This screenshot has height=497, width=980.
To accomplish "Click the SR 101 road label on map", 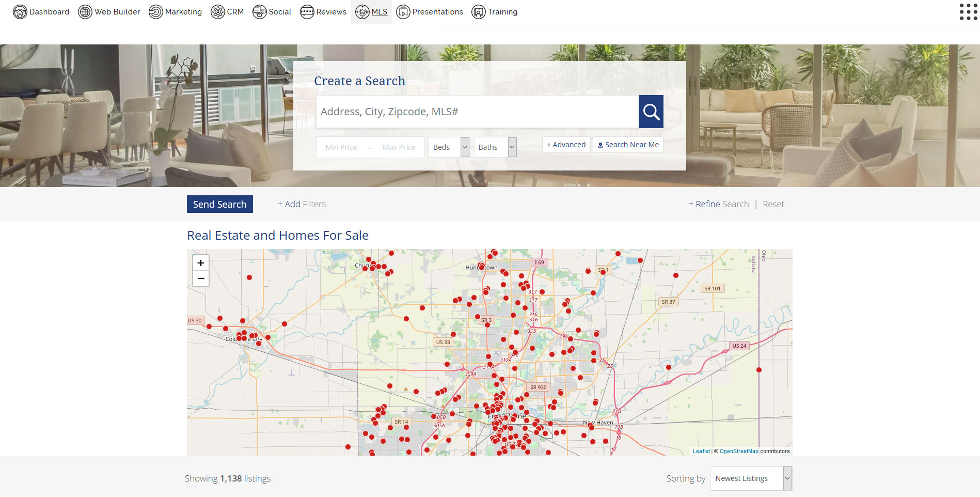I will pyautogui.click(x=713, y=289).
